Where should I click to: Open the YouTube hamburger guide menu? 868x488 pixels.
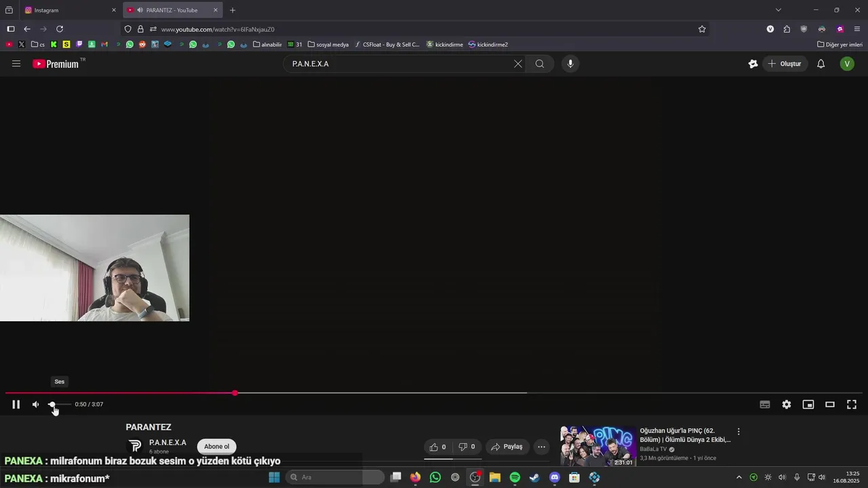(x=16, y=64)
